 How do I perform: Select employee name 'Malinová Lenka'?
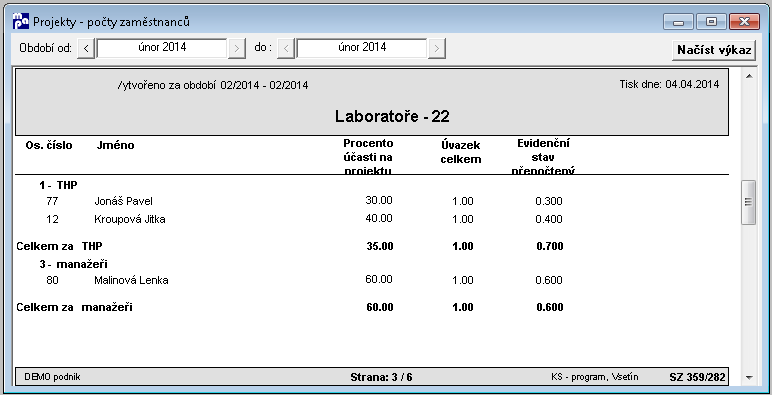(131, 280)
